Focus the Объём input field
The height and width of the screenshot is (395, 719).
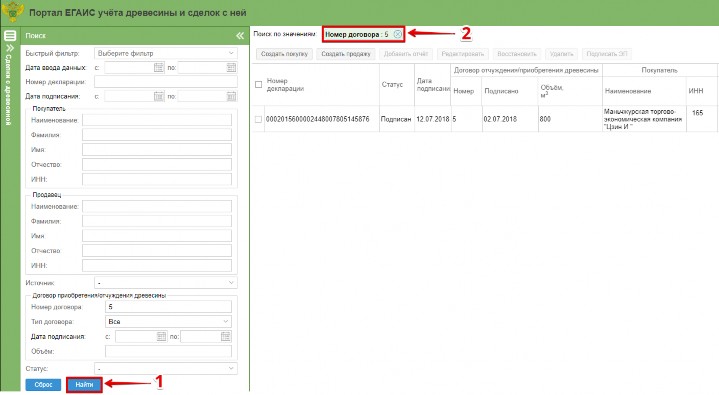(168, 351)
